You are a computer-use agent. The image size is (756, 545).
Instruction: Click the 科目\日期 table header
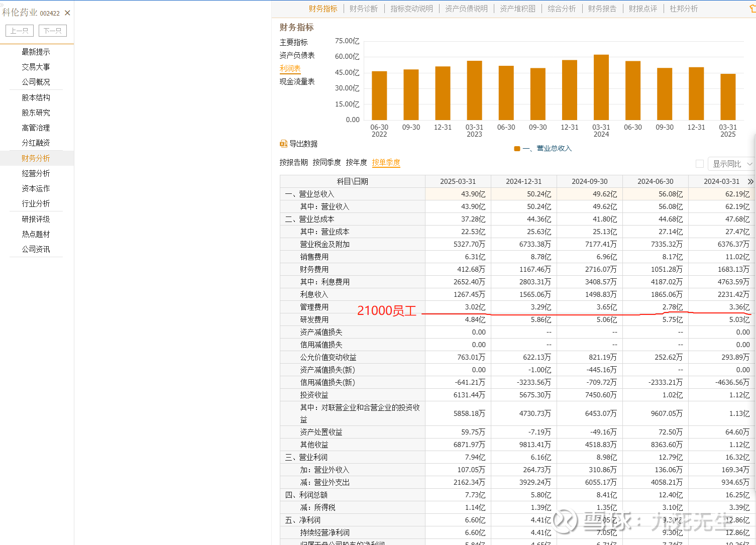pos(352,181)
